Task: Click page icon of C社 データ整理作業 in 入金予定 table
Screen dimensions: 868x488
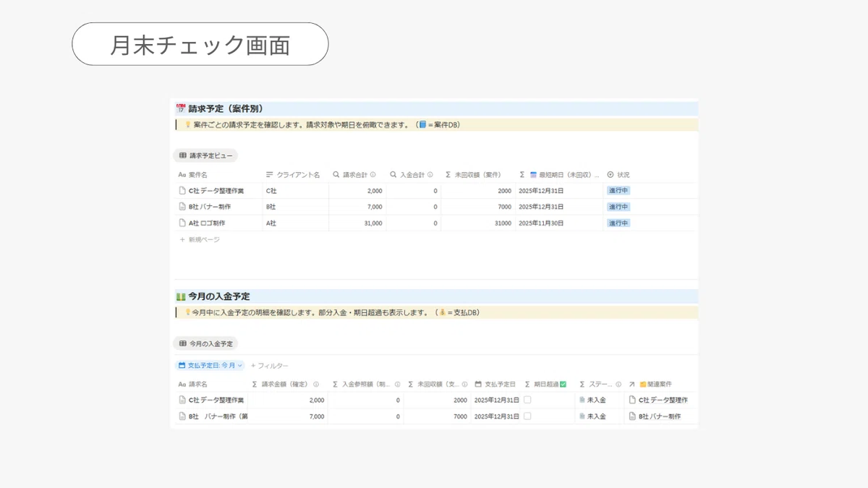Action: [182, 400]
